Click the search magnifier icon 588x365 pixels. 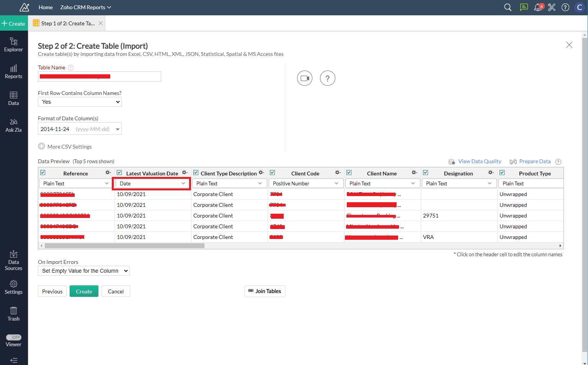(508, 7)
